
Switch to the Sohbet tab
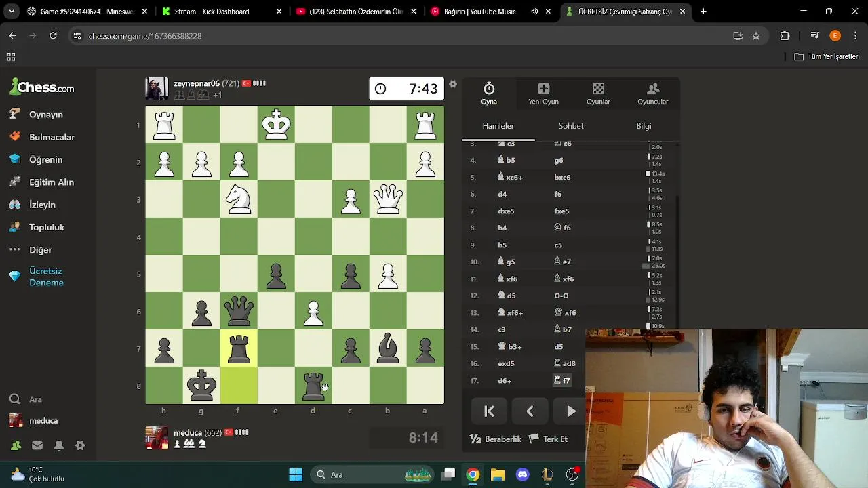(x=571, y=126)
